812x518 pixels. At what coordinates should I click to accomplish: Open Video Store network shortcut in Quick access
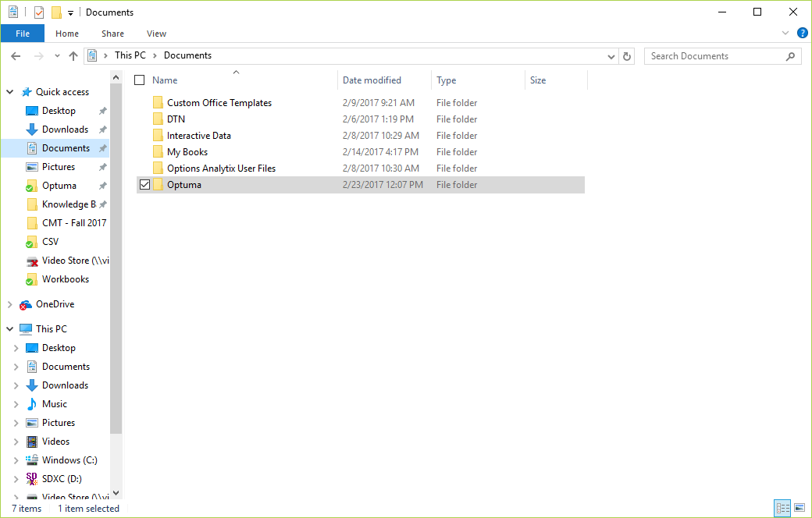pos(75,261)
